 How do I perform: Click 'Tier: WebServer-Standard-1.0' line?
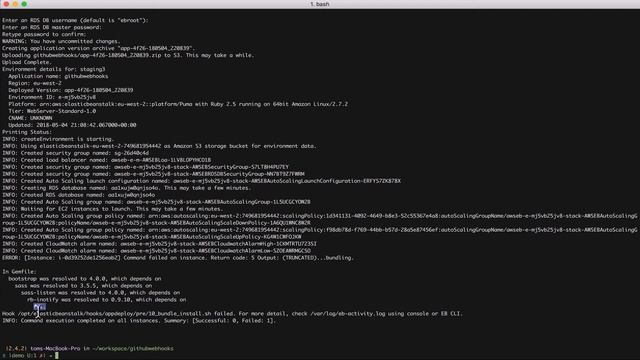point(52,111)
